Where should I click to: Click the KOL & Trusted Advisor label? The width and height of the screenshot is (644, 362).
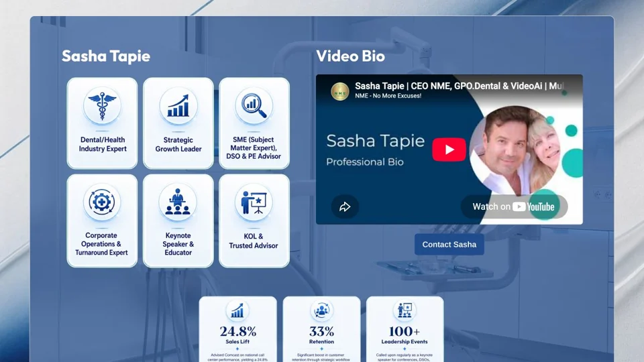coord(254,241)
